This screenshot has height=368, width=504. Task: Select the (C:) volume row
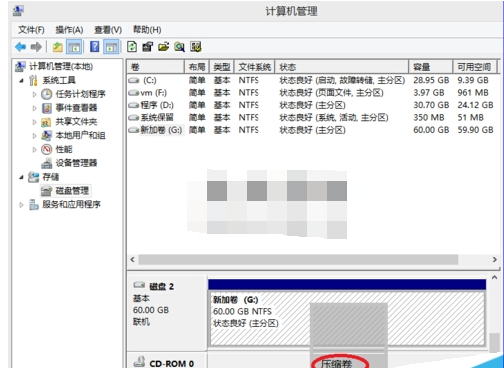[x=312, y=80]
